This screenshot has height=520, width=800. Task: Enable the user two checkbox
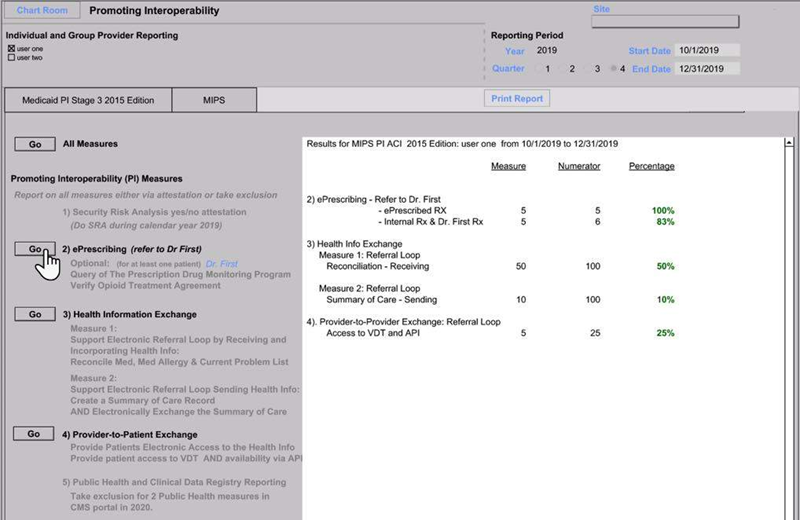coord(11,57)
